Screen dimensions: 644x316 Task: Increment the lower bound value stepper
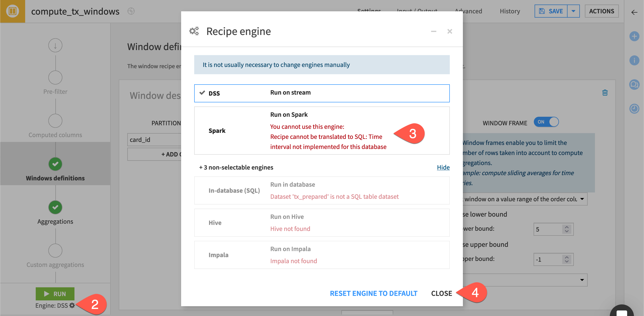(567, 227)
